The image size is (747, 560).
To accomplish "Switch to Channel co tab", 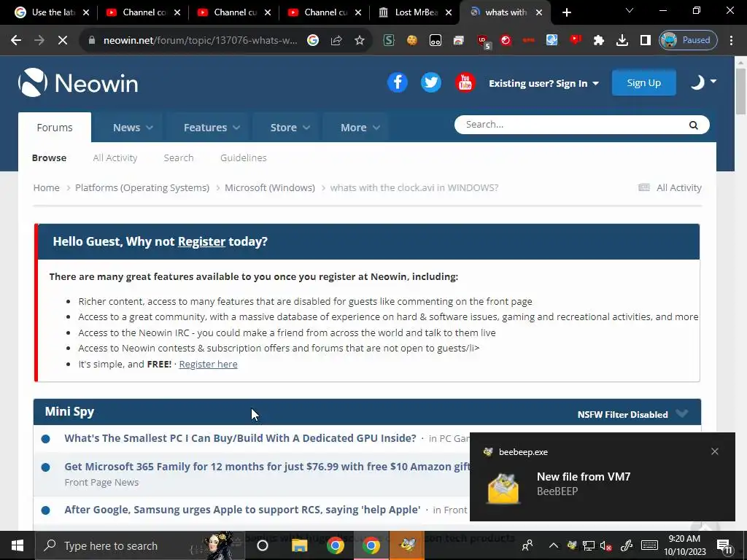I will tap(143, 12).
